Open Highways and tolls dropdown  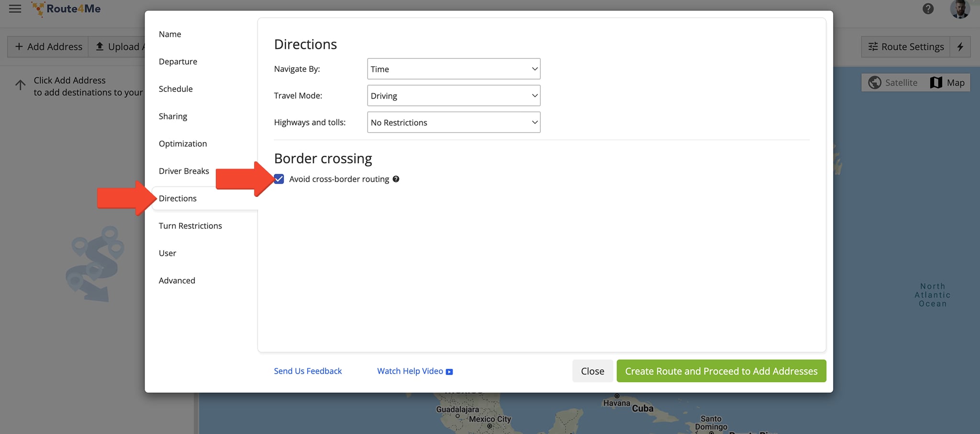click(x=453, y=123)
